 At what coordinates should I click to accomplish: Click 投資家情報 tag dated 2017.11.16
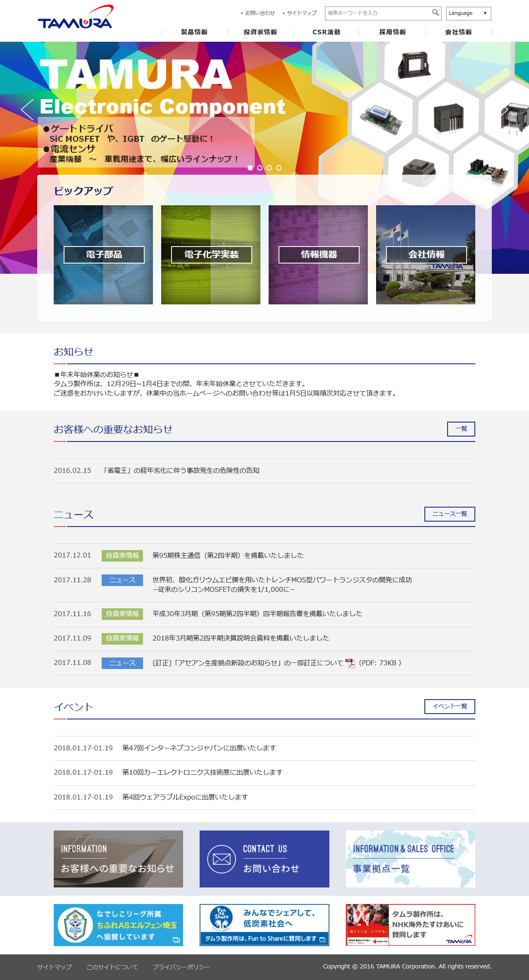122,614
